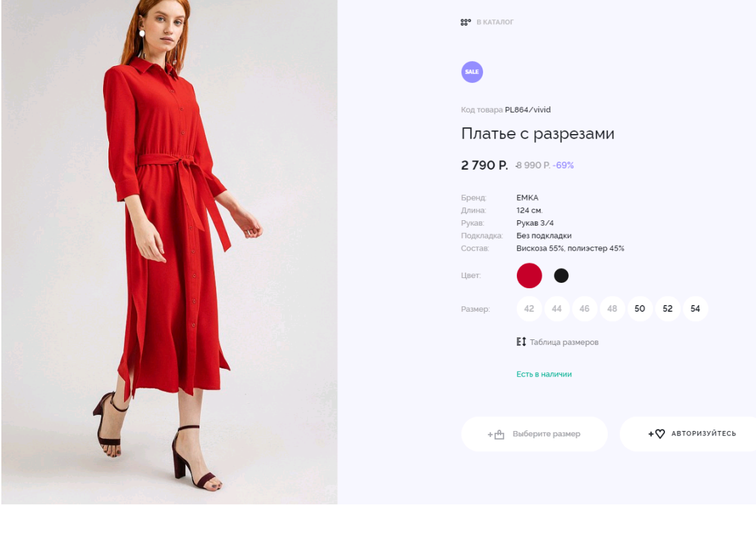Select the red color swatch
756x534 pixels.
(x=529, y=275)
